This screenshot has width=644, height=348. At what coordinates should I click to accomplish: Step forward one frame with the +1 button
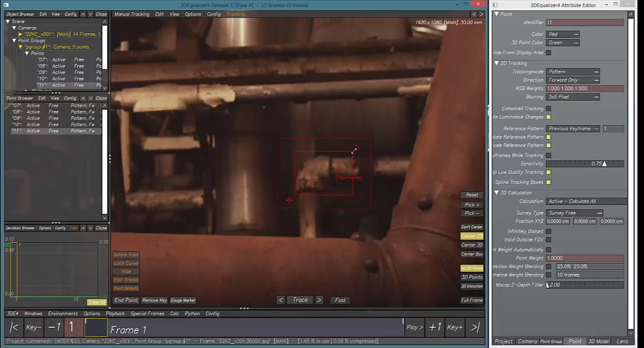point(435,327)
